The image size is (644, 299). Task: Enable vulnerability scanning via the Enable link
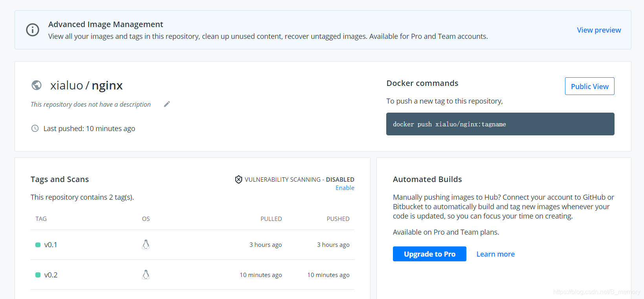click(x=345, y=188)
